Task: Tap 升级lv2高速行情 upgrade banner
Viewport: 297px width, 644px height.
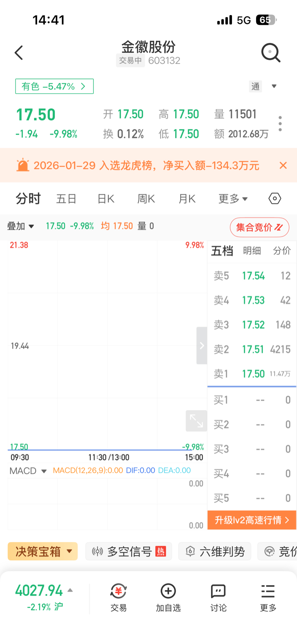Action: click(252, 520)
